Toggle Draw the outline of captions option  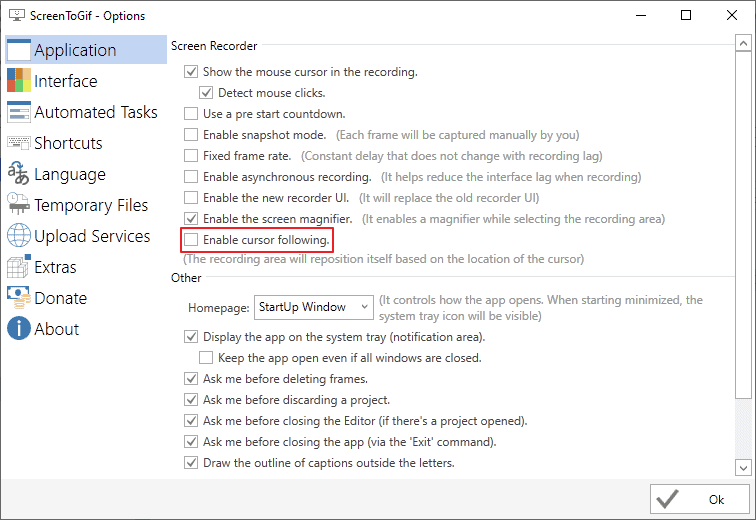pyautogui.click(x=191, y=463)
